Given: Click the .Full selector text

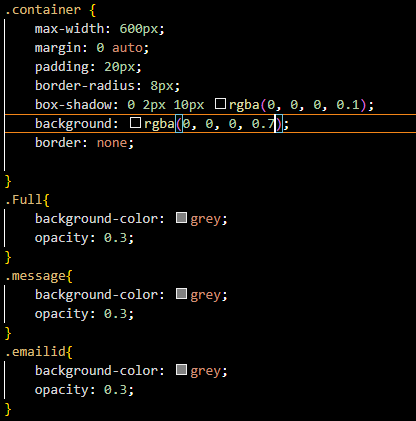Looking at the screenshot, I should 24,200.
